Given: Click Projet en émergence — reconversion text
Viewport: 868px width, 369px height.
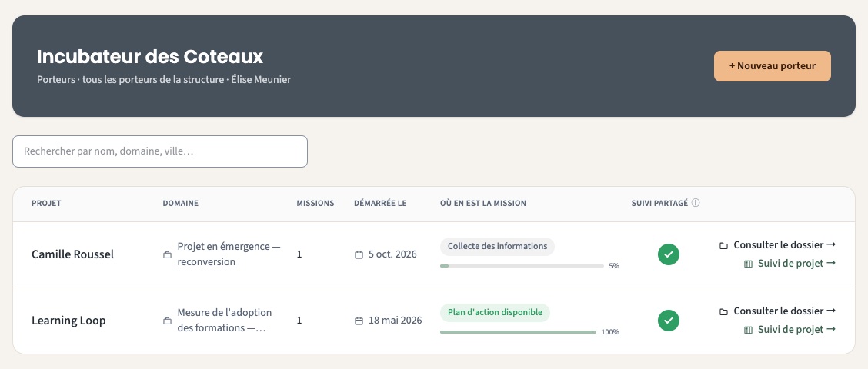Looking at the screenshot, I should (x=229, y=254).
